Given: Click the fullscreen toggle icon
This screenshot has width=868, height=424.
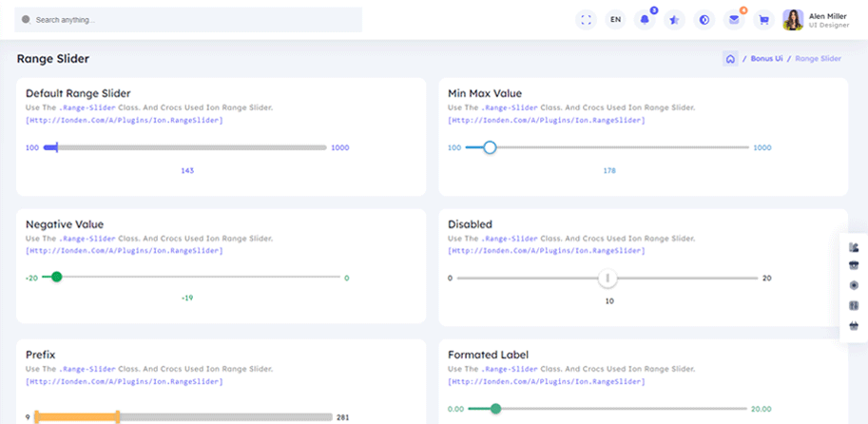Looking at the screenshot, I should (x=587, y=19).
